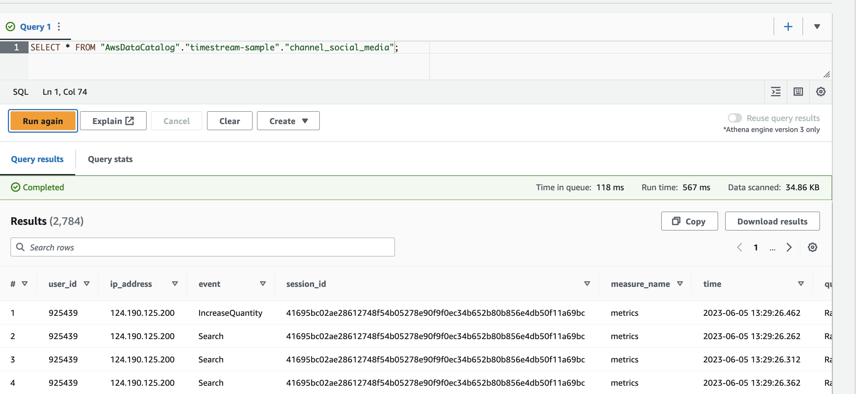Click the format query indent icon
The width and height of the screenshot is (868, 394).
click(776, 92)
